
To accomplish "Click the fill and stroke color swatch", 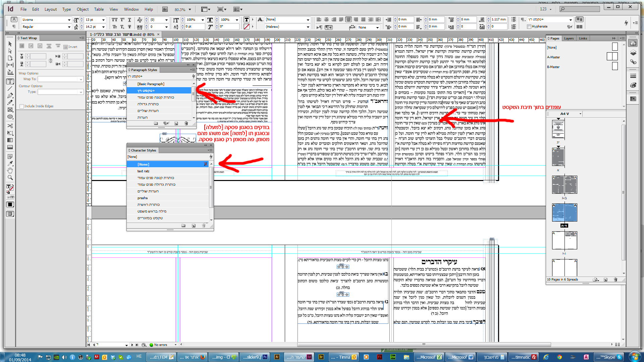I will click(9, 187).
